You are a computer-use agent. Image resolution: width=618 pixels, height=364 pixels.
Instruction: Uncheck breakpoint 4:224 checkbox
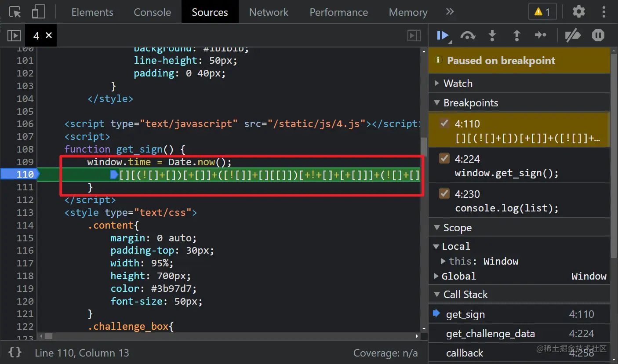444,158
